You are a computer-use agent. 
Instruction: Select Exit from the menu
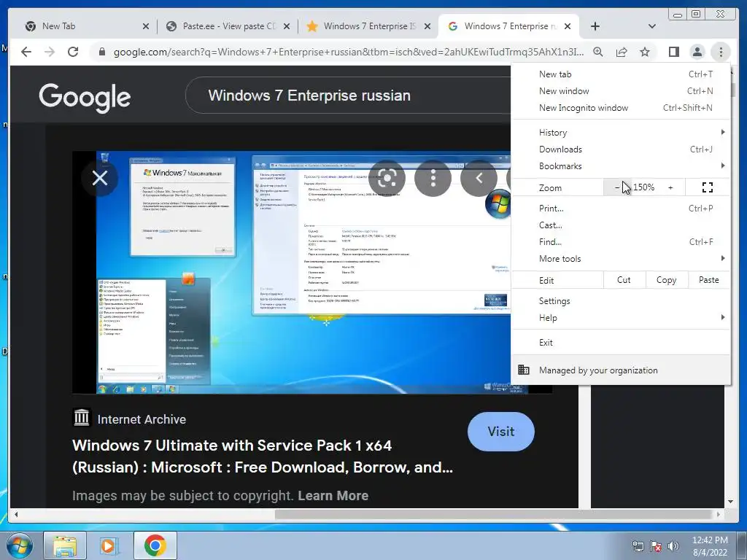click(x=621, y=343)
